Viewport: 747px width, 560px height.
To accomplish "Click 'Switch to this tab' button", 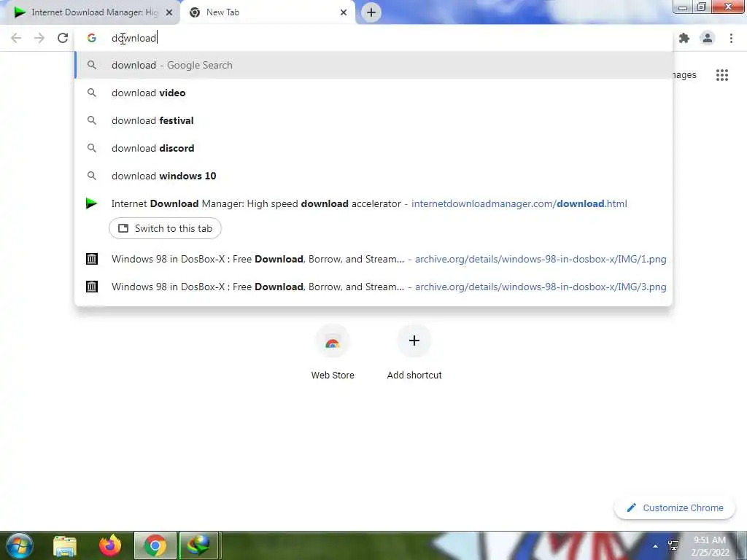I will 165,228.
